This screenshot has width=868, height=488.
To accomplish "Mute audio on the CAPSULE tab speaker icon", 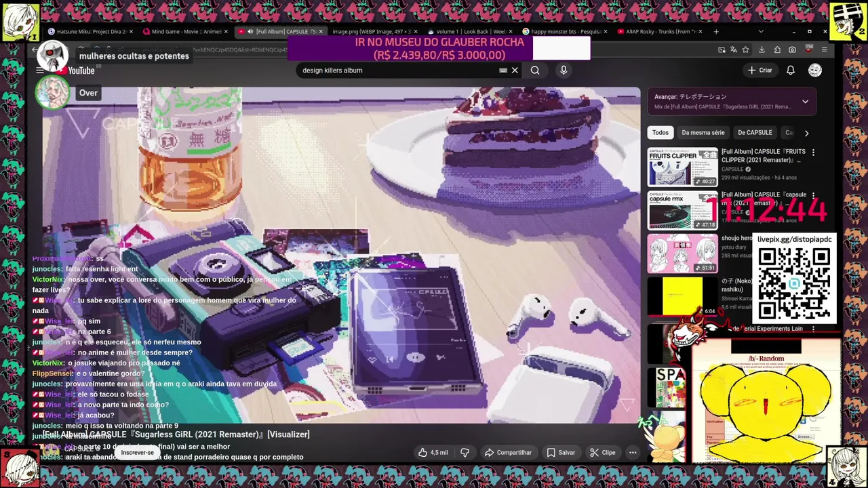I will (x=250, y=31).
